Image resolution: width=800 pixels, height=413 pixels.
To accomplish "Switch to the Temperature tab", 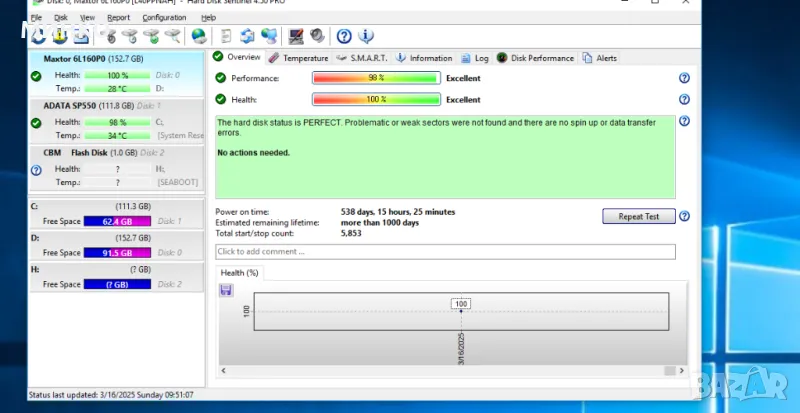I will [298, 58].
